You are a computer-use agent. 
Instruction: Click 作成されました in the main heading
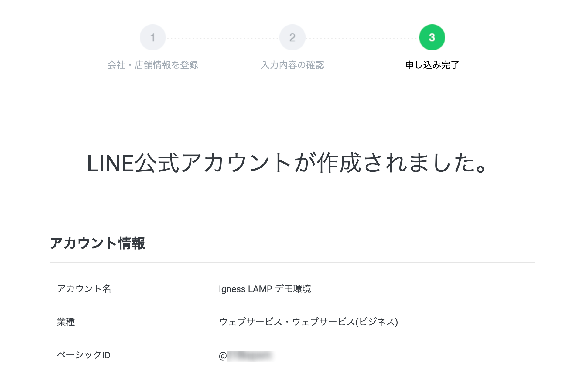point(395,164)
